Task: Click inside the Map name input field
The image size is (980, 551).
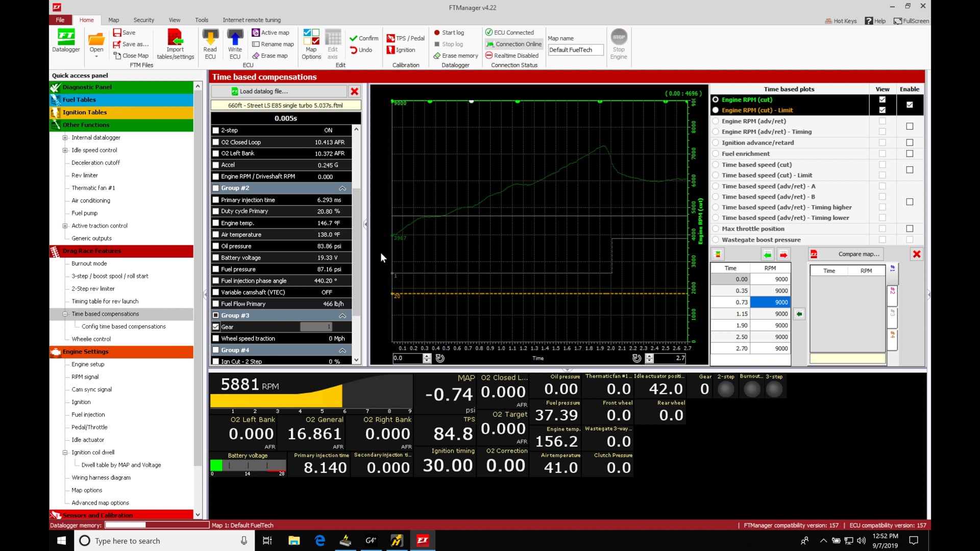Action: click(x=575, y=49)
